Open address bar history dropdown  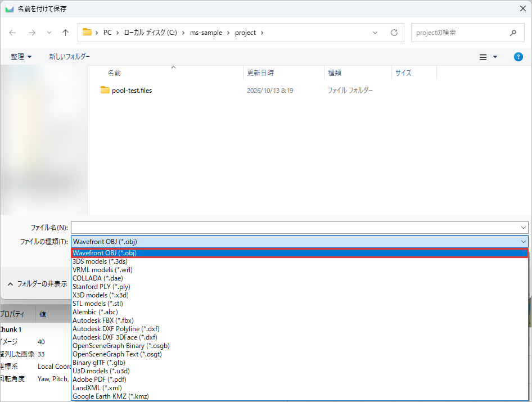pos(375,33)
